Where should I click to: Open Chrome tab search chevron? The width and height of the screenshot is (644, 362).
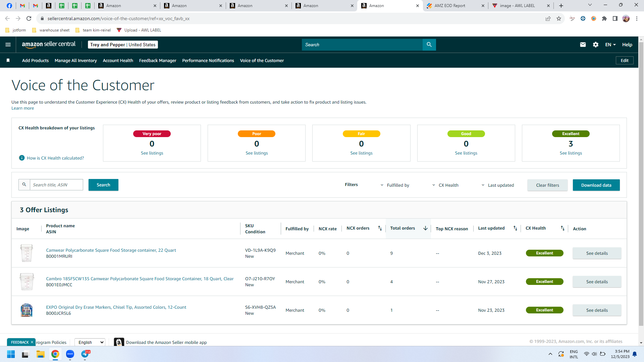point(590,5)
